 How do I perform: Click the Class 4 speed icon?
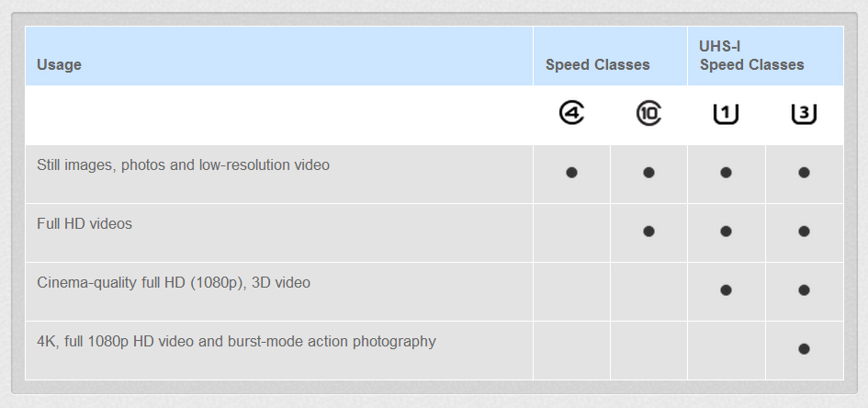pyautogui.click(x=571, y=114)
